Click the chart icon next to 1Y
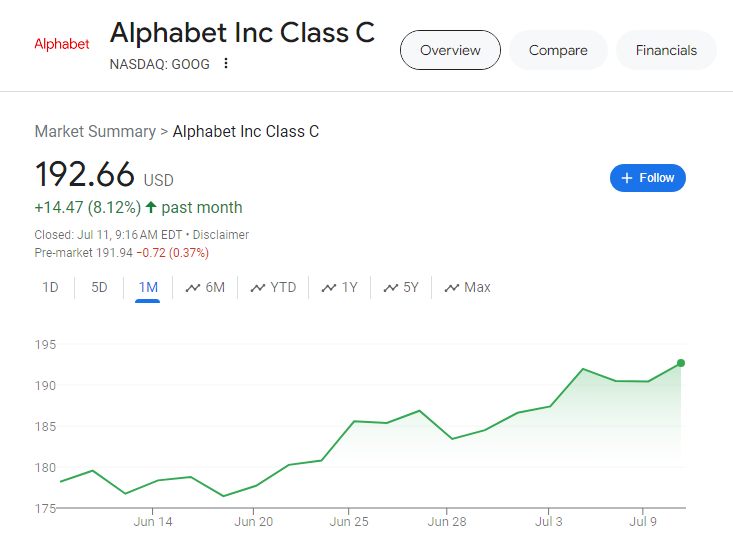 (x=329, y=287)
